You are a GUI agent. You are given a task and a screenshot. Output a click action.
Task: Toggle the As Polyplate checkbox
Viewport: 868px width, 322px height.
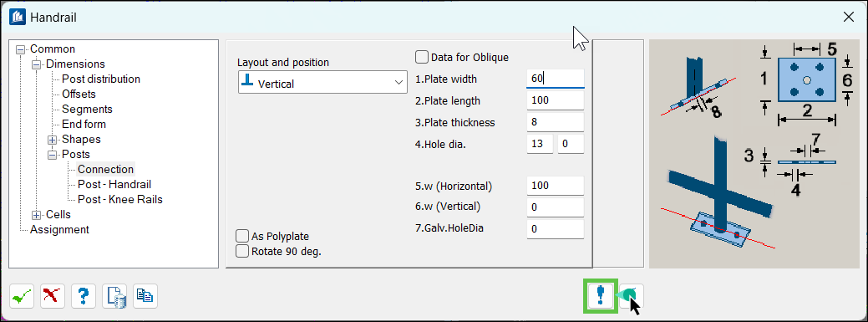(x=242, y=236)
